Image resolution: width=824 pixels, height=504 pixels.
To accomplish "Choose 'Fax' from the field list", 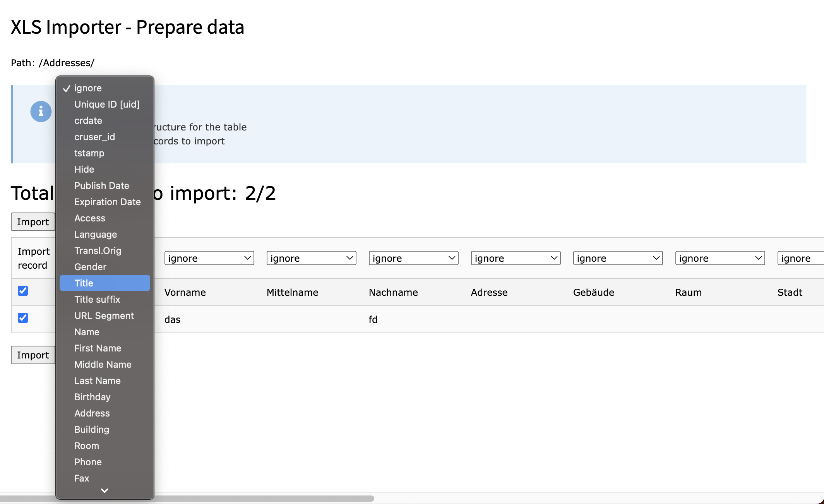I will click(105, 478).
